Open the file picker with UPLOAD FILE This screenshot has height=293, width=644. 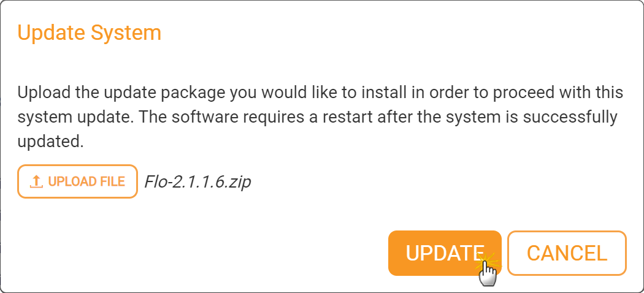pos(77,181)
